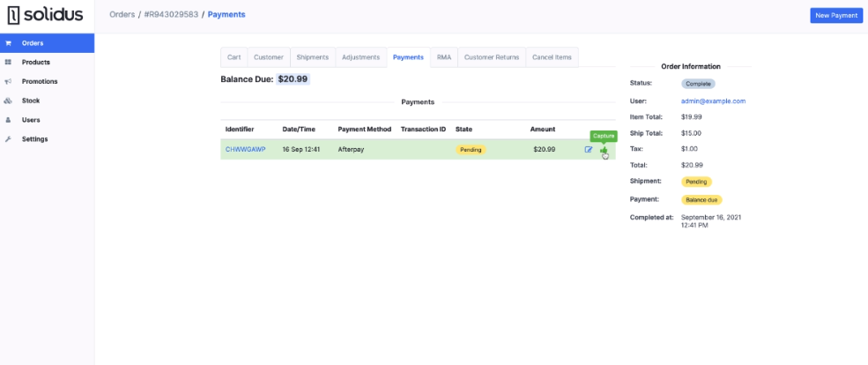This screenshot has height=365, width=868.
Task: Click the edit payment pencil icon
Action: pos(589,150)
